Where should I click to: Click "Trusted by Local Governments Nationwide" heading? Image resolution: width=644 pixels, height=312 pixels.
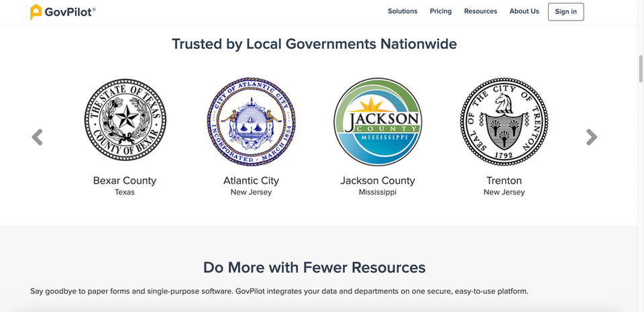[314, 44]
